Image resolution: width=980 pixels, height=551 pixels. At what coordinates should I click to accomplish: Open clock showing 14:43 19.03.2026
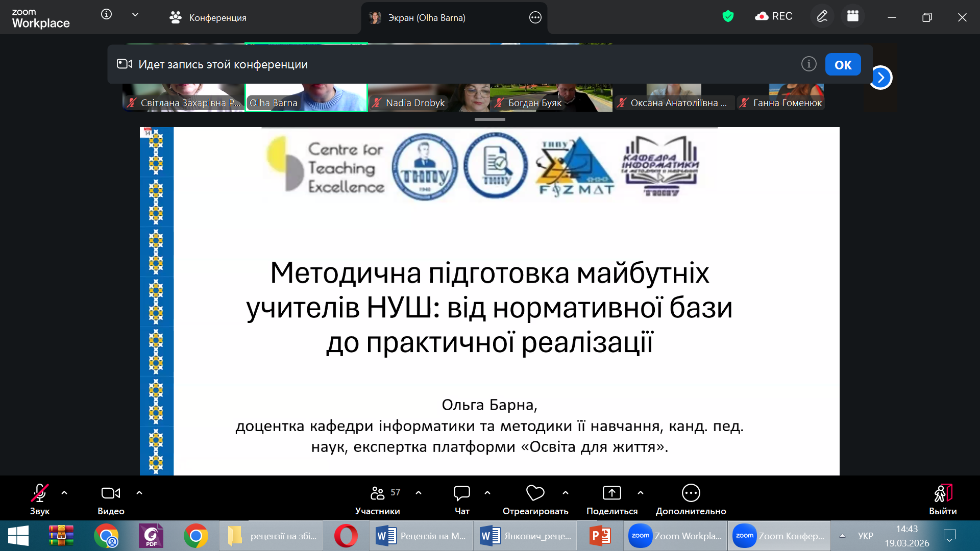(907, 536)
